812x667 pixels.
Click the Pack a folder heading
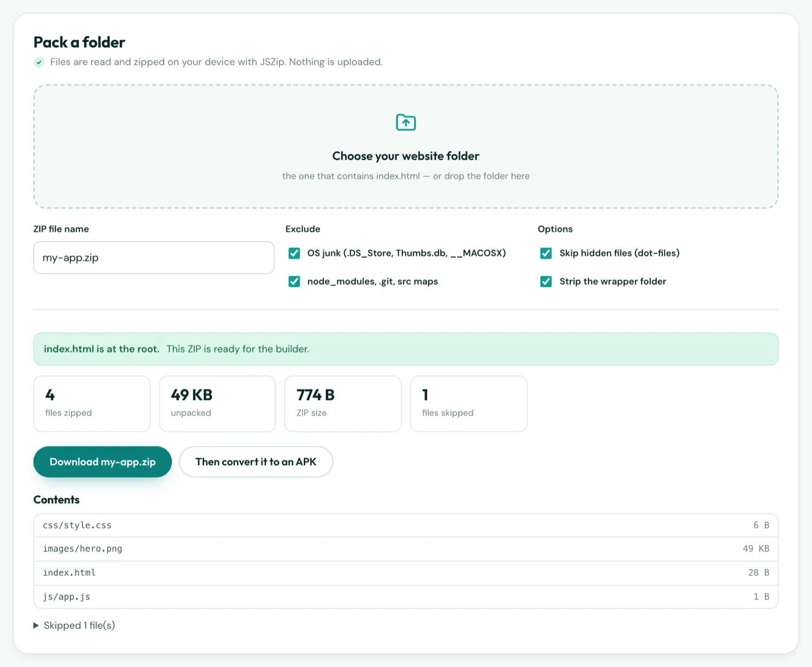[x=80, y=42]
